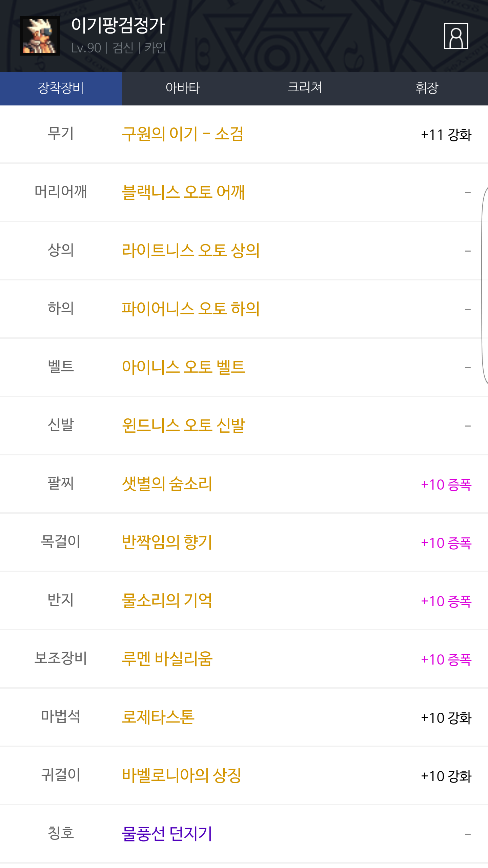Viewport: 488px width, 868px height.
Task: Click title item 물풍선 던지기
Action: tap(167, 834)
